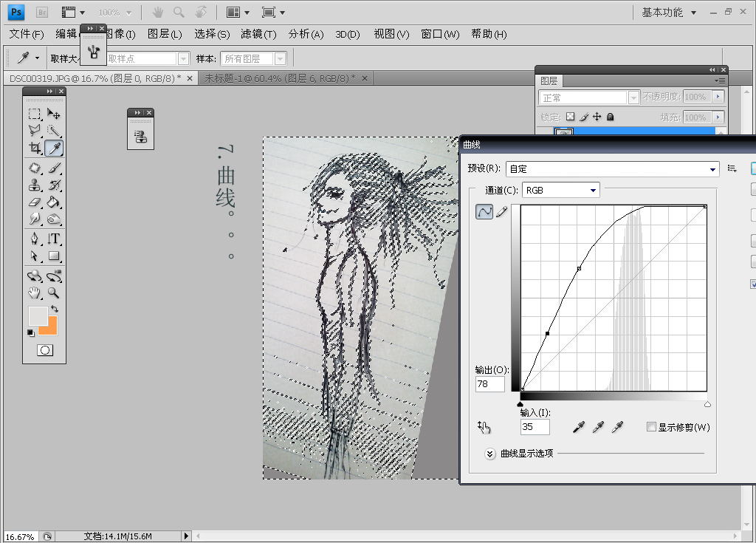756x543 pixels.
Task: Enable the 显示修剪(W) checkbox
Action: [651, 427]
